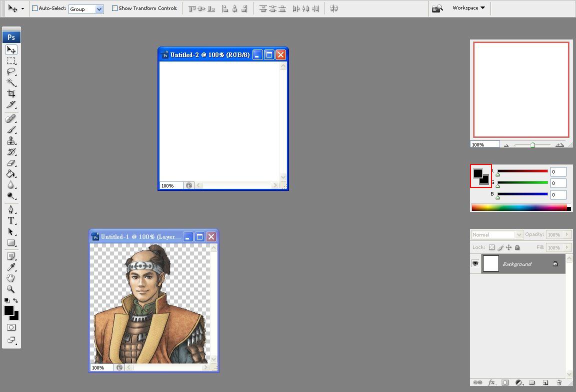Image resolution: width=576 pixels, height=392 pixels.
Task: Select the Lasso tool
Action: tap(11, 71)
